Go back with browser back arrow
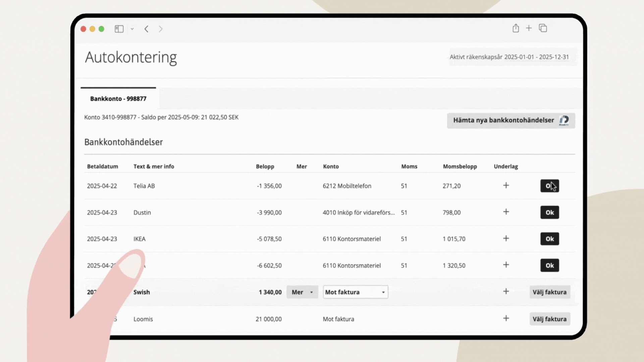The height and width of the screenshot is (362, 644). coord(147,29)
